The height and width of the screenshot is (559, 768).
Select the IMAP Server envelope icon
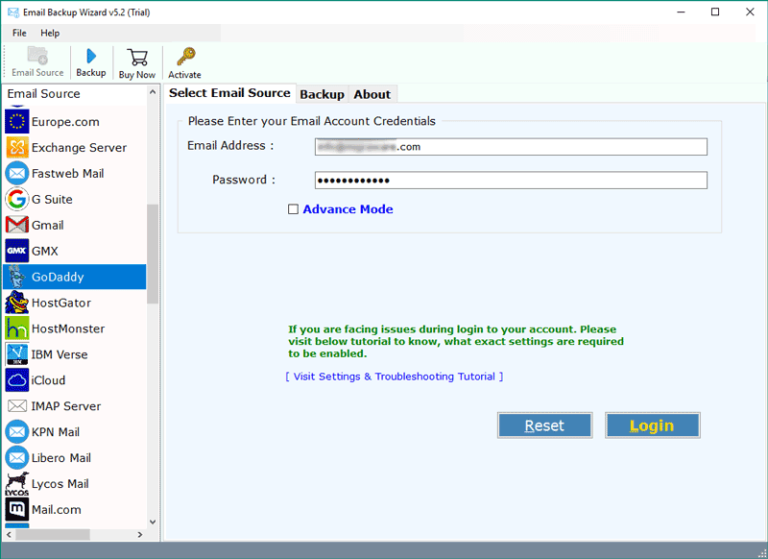[x=17, y=406]
